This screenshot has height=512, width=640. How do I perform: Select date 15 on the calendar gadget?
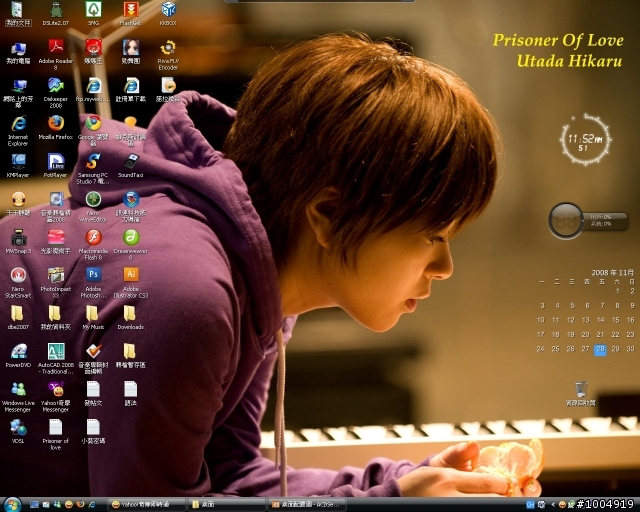pyautogui.click(x=616, y=320)
